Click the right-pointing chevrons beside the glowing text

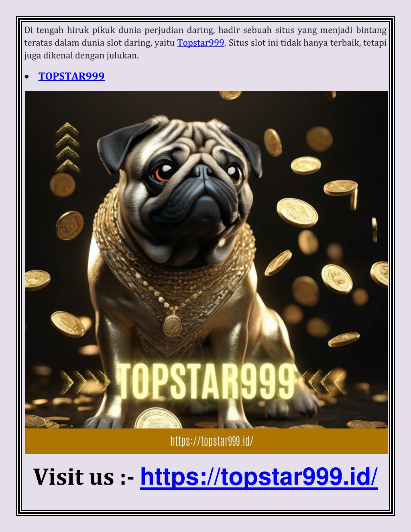pyautogui.click(x=85, y=381)
